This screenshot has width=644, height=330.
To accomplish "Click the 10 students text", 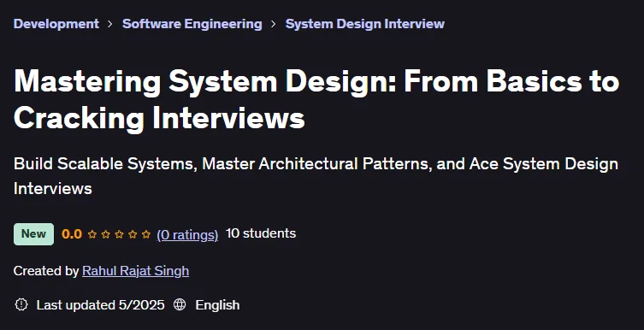I will [x=261, y=233].
